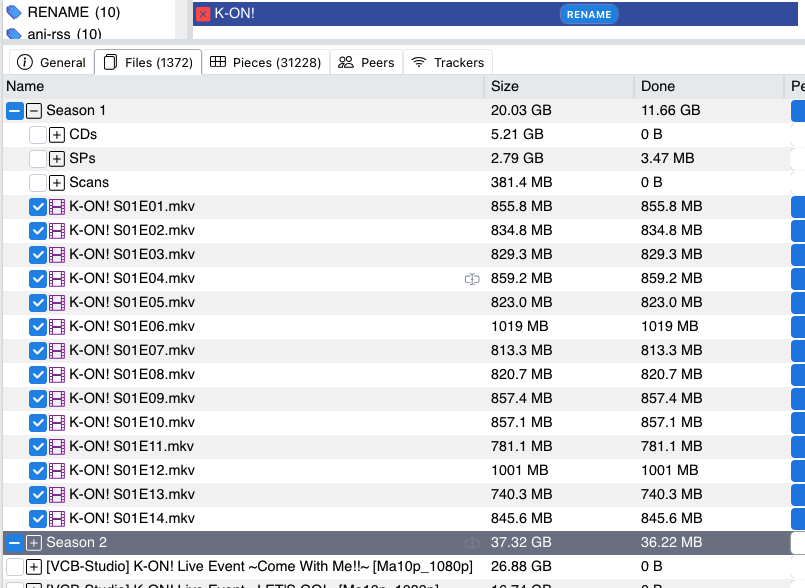
Task: Open the Trackers tab
Action: pyautogui.click(x=448, y=62)
